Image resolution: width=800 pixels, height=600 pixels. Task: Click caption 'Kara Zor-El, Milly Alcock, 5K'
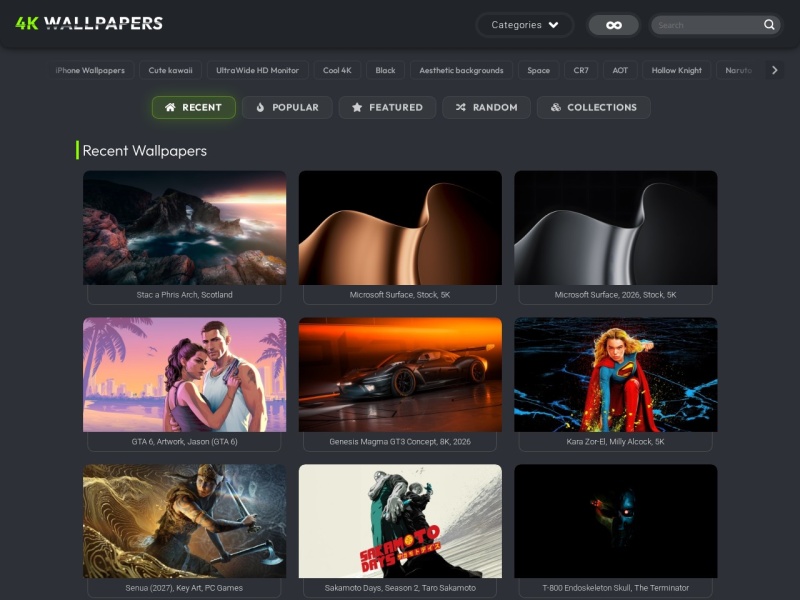click(616, 442)
